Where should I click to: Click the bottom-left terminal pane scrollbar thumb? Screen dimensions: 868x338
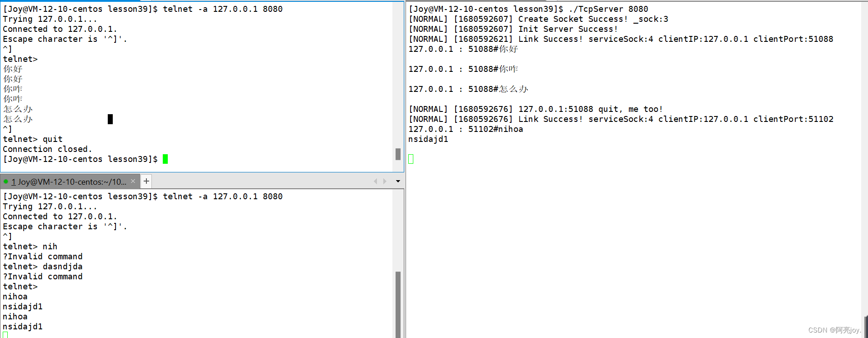click(398, 304)
